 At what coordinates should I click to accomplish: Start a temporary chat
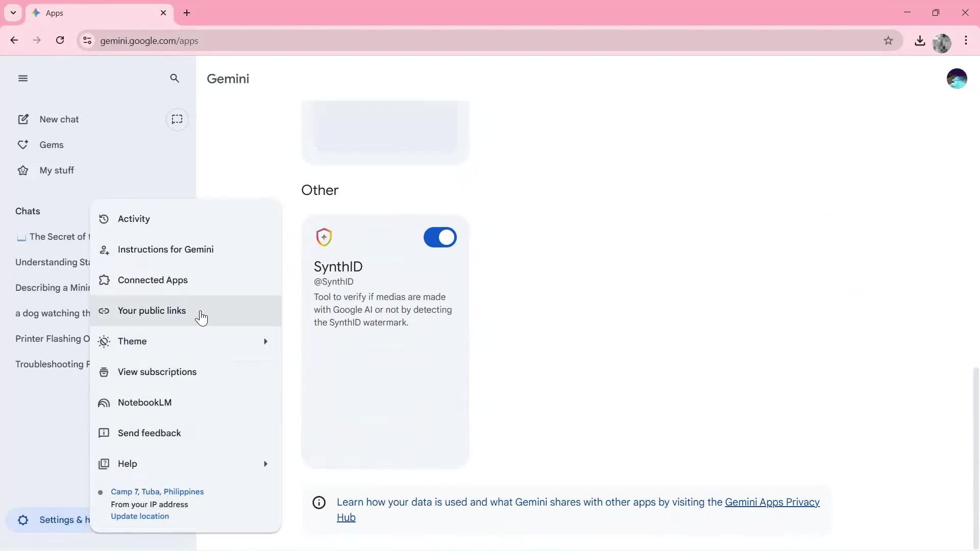coord(177,119)
